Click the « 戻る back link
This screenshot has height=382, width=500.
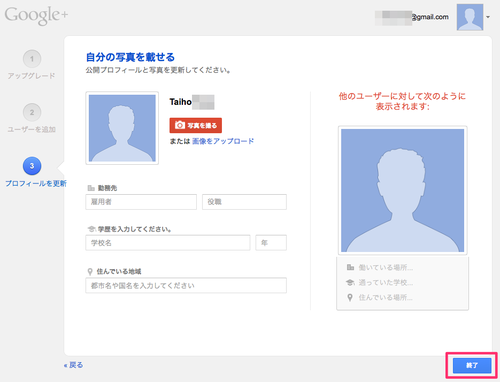click(73, 365)
